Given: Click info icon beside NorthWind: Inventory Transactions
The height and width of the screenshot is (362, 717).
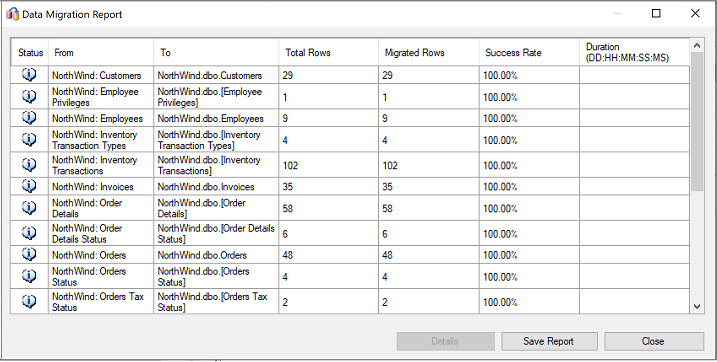Looking at the screenshot, I should [x=29, y=165].
